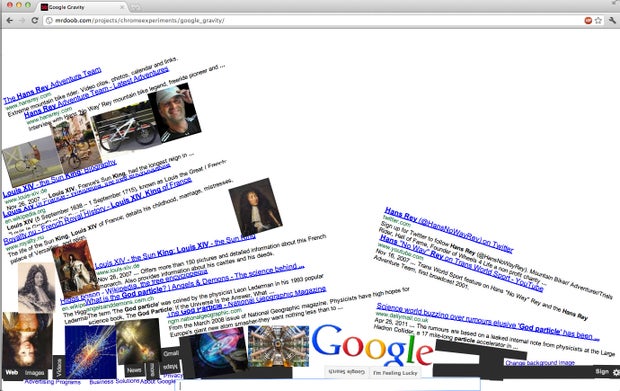Open Chrome's wrench settings menu
The height and width of the screenshot is (391, 620).
point(612,20)
